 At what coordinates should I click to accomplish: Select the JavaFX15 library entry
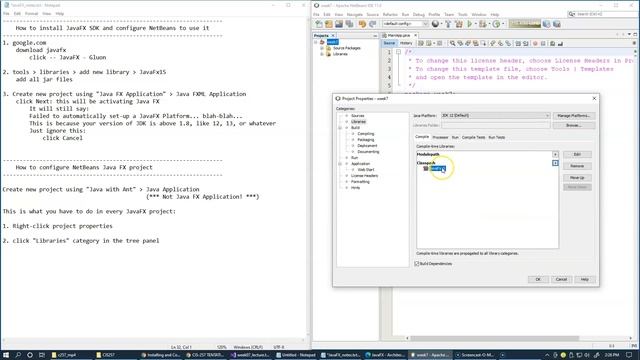(x=437, y=169)
